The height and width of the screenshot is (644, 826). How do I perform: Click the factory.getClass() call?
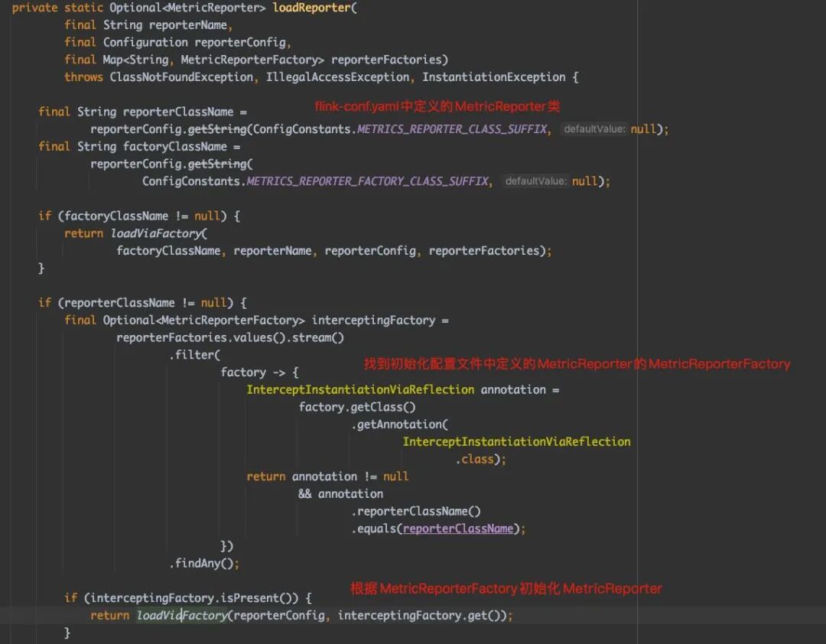coord(357,408)
